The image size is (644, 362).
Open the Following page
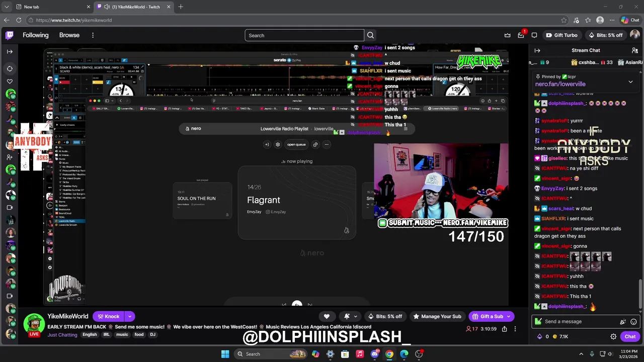[36, 35]
